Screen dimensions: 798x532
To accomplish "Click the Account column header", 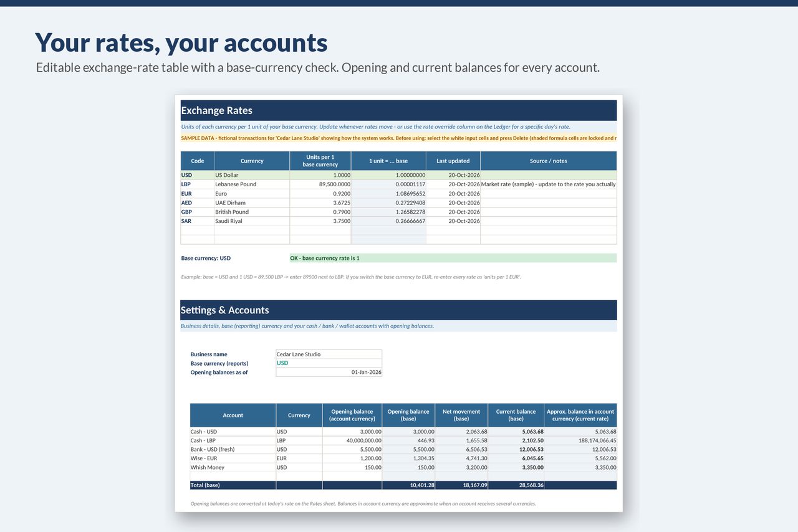I will [x=233, y=416].
